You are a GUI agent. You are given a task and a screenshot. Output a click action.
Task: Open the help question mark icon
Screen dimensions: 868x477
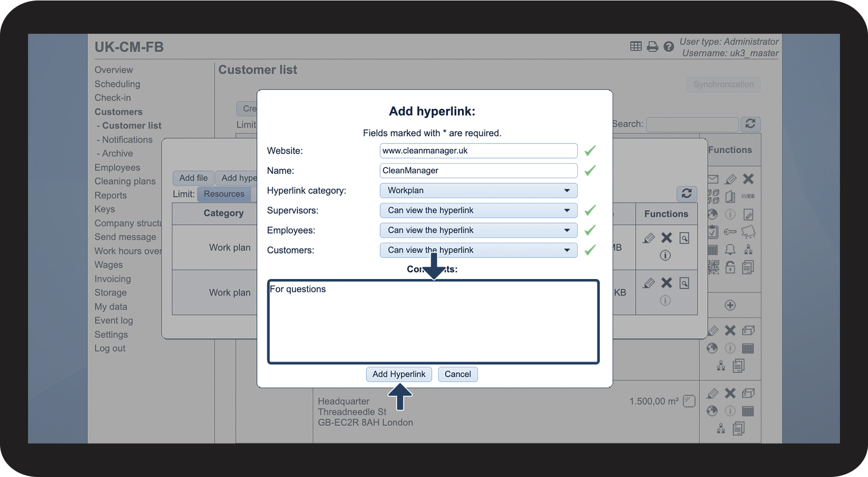point(669,47)
